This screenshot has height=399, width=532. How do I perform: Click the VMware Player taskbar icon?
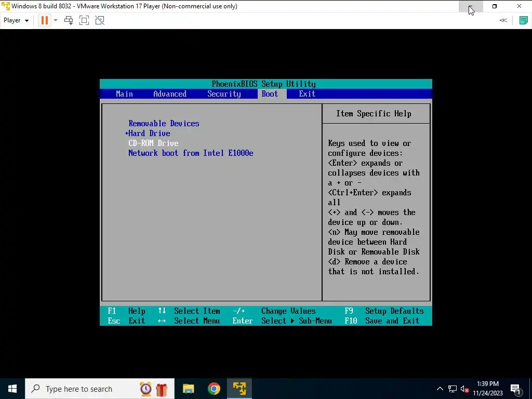click(239, 389)
